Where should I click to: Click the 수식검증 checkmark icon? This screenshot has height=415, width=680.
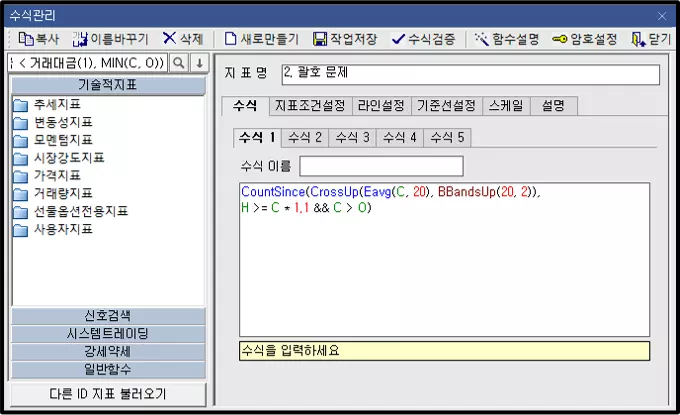398,39
